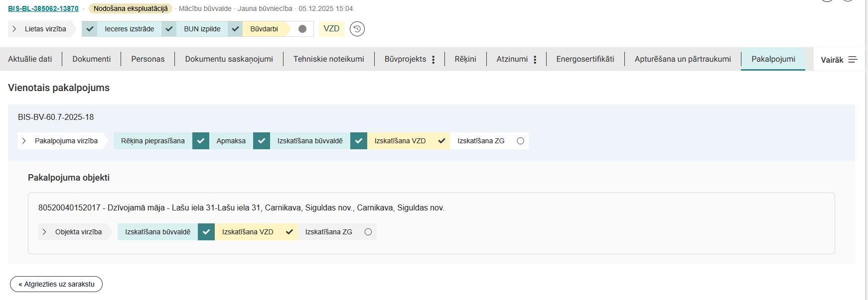Click checkmark before Ieceres izstrāde stage
This screenshot has width=868, height=300.
(90, 29)
